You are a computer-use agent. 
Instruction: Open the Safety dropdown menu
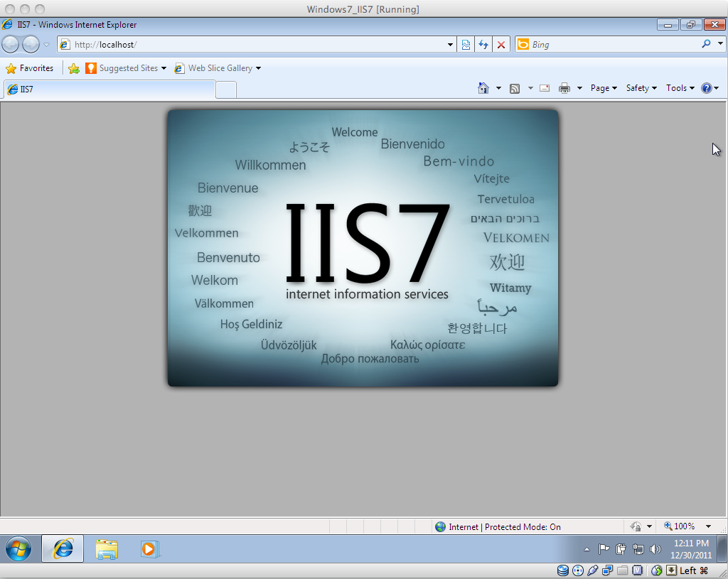[639, 88]
